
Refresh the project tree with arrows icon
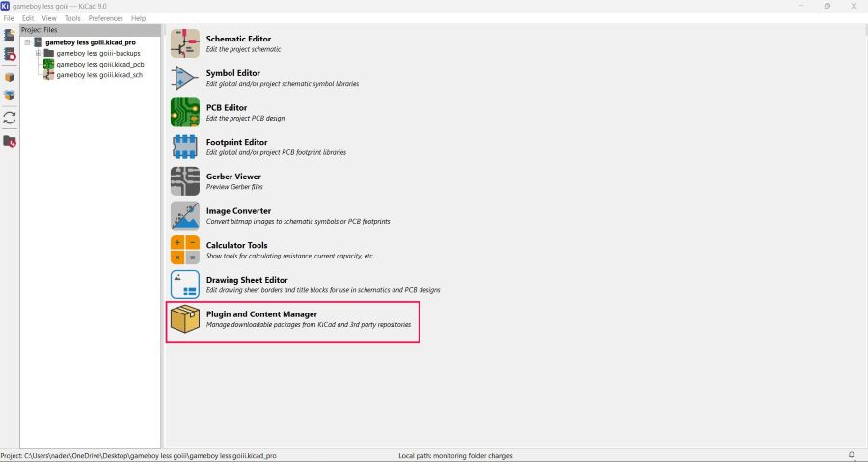(10, 118)
